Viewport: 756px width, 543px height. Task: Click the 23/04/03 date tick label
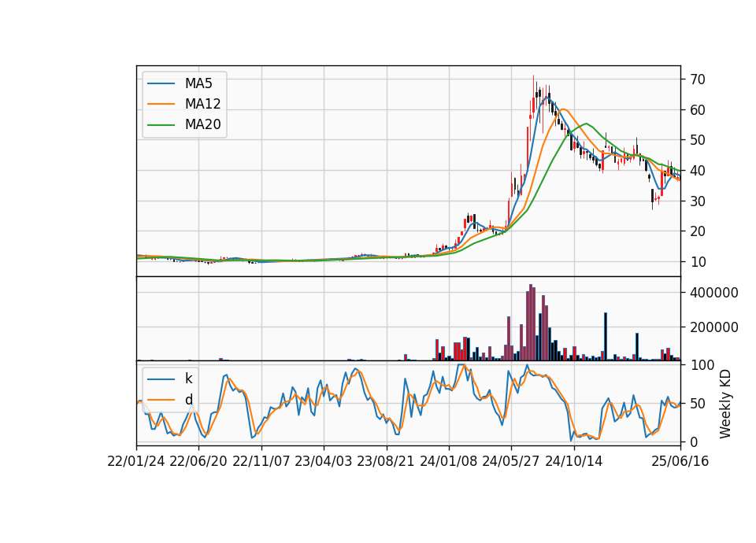pyautogui.click(x=324, y=461)
